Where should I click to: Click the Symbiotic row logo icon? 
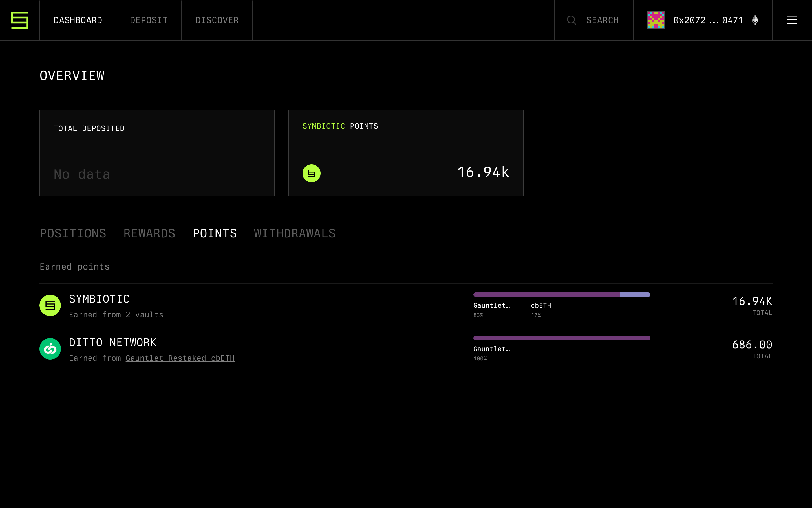click(x=50, y=305)
